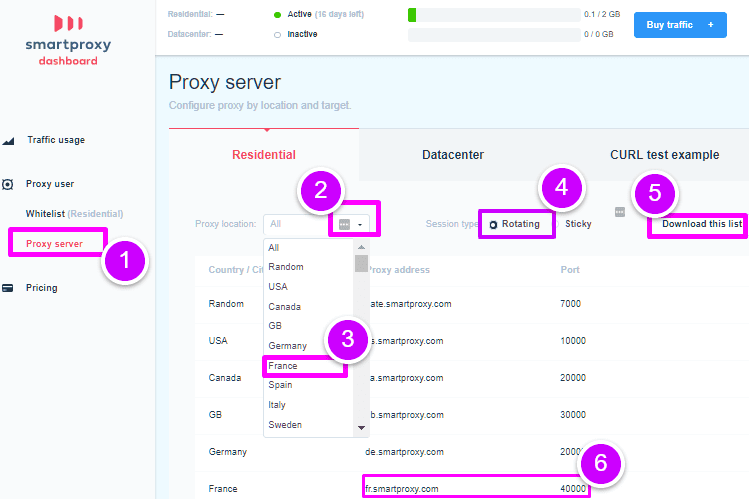Click the Canada country cell in table
Image resolution: width=749 pixels, height=499 pixels.
[225, 378]
